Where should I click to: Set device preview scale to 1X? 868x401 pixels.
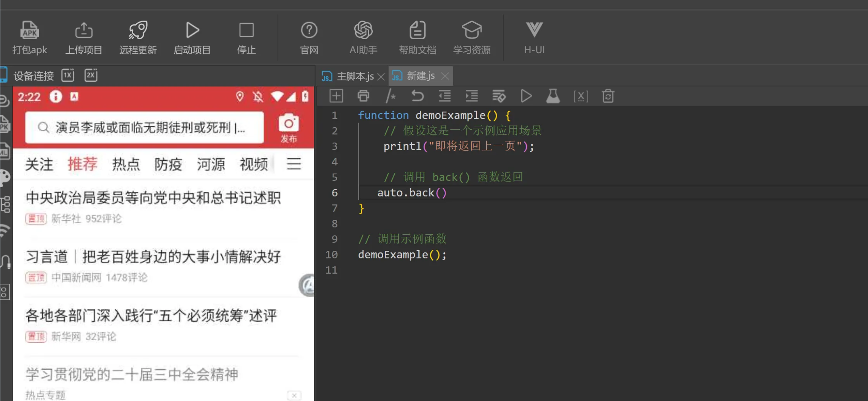(x=68, y=75)
